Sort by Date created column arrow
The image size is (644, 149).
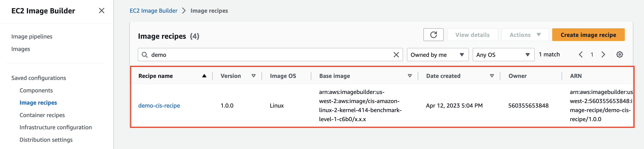492,76
